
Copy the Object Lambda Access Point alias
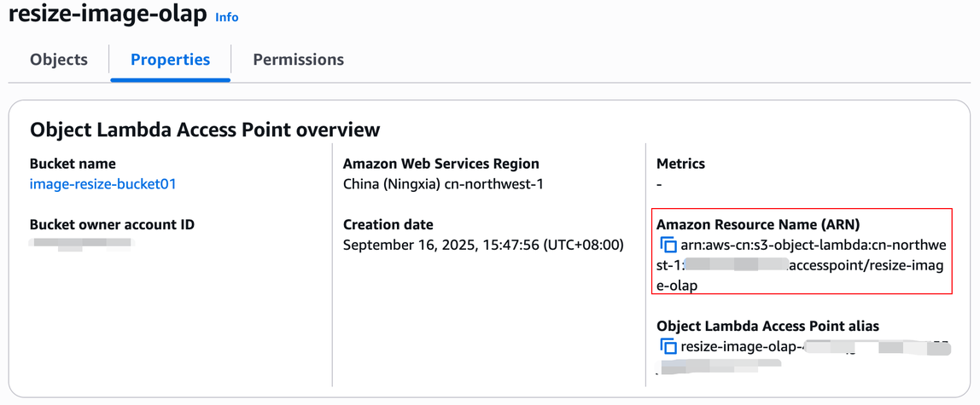(668, 347)
